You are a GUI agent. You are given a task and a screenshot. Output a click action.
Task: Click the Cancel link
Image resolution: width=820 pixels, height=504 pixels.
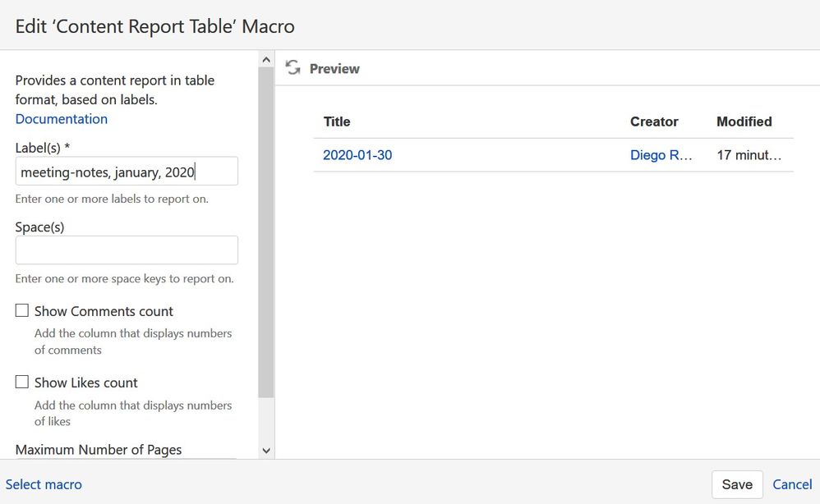click(792, 484)
